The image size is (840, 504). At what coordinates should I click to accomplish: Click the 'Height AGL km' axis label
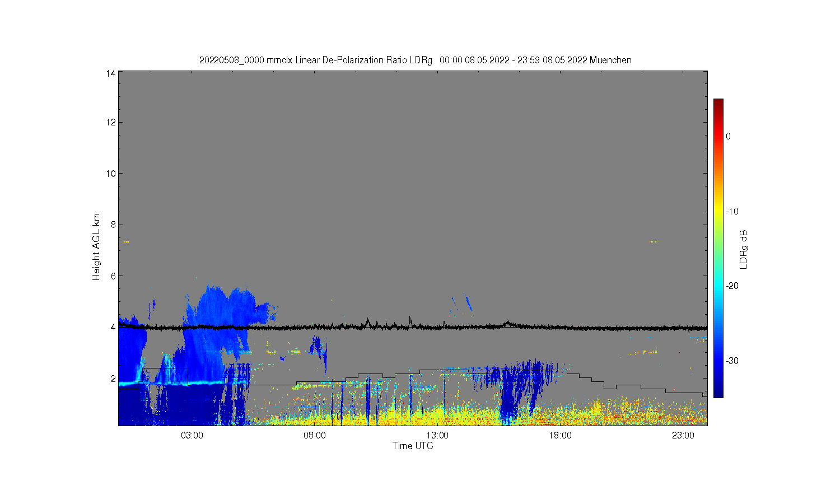click(96, 247)
